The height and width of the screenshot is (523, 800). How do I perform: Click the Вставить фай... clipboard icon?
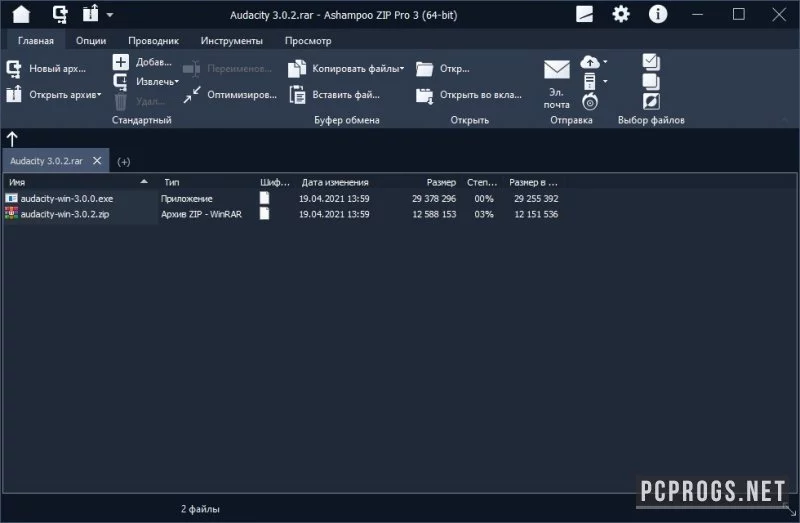click(x=297, y=95)
